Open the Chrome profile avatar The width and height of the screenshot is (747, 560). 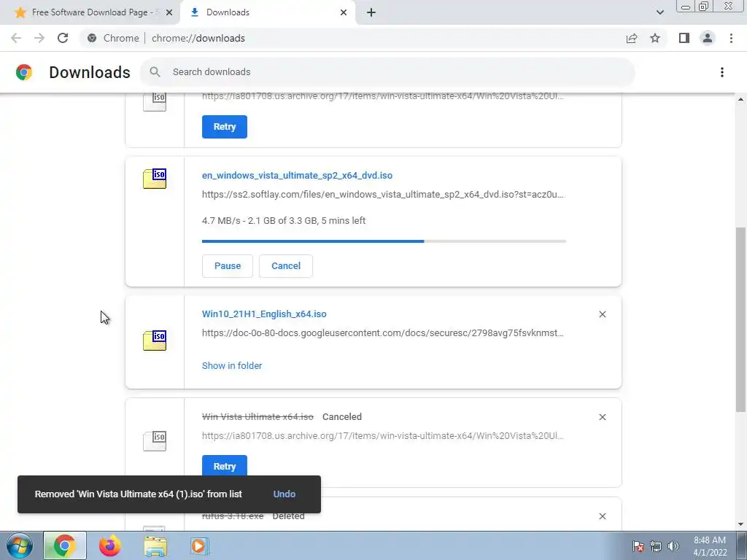click(708, 38)
